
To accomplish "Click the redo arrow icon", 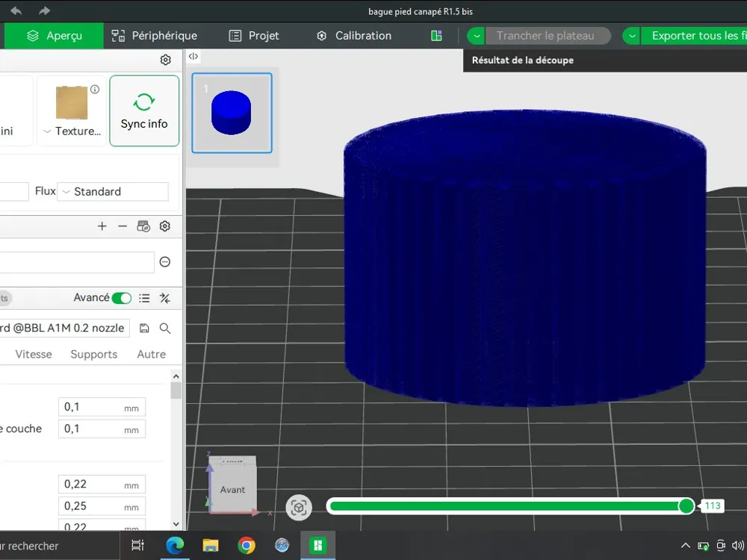I will point(44,10).
